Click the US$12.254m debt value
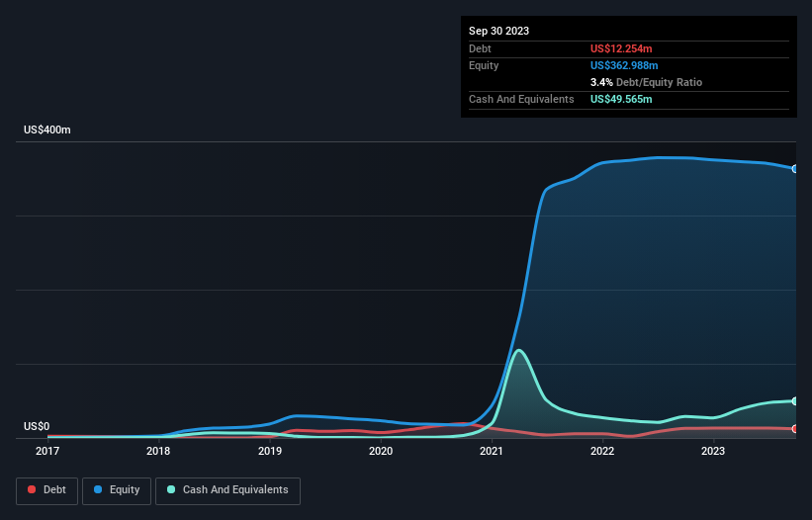Image resolution: width=812 pixels, height=520 pixels. pyautogui.click(x=621, y=48)
